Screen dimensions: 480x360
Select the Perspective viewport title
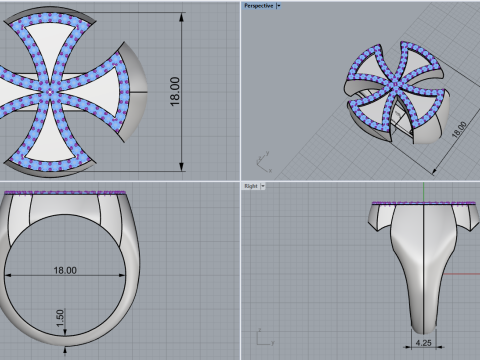tap(259, 6)
